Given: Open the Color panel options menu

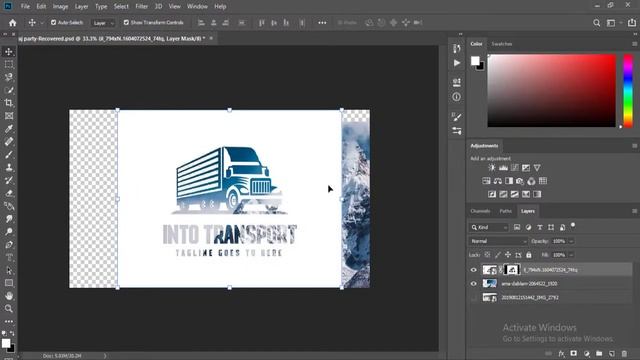Looking at the screenshot, I should tap(634, 44).
